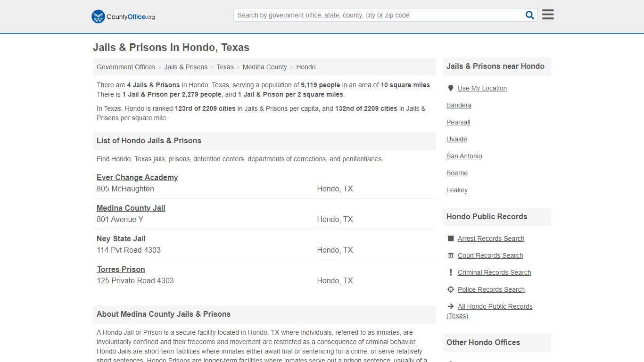Open Criminal Records Search
This screenshot has height=362, width=644.
coord(494,272)
